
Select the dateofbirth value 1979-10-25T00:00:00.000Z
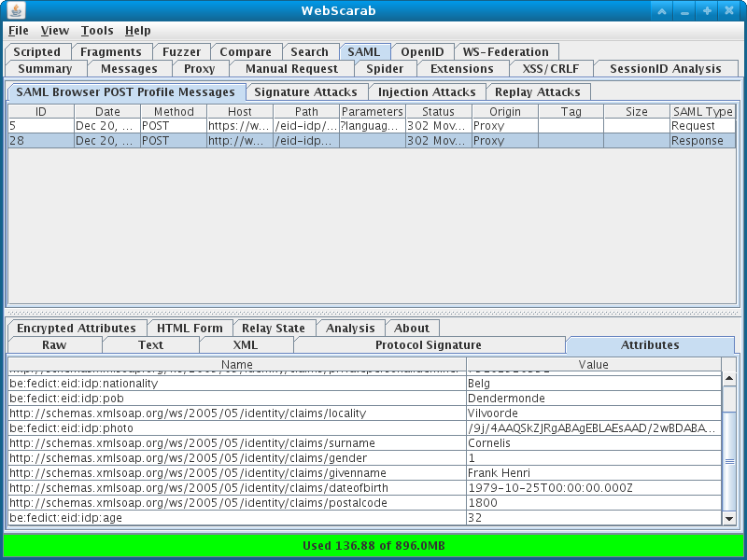(x=594, y=487)
